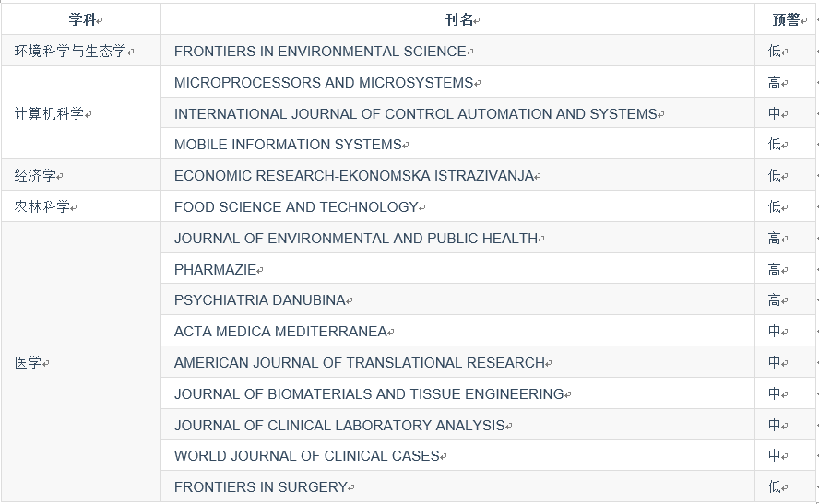Select the 经济学 subject cell
Viewport: 819px width, 504px height.
click(x=81, y=175)
